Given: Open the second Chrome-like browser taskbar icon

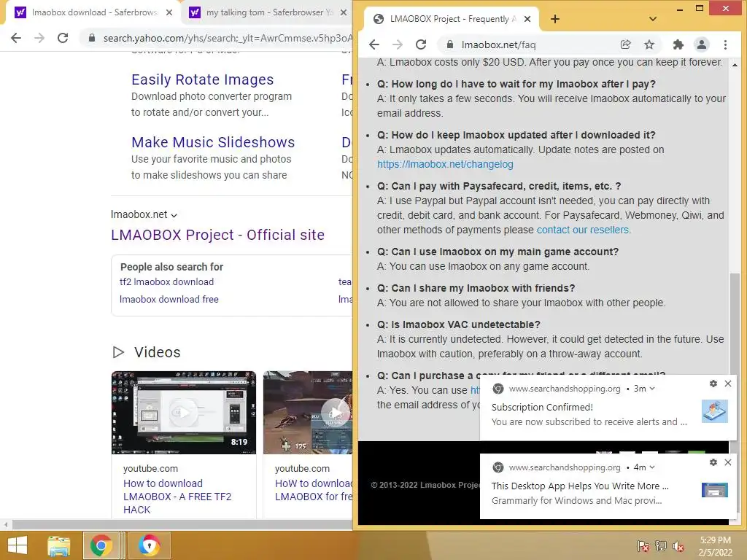Looking at the screenshot, I should coord(149,545).
